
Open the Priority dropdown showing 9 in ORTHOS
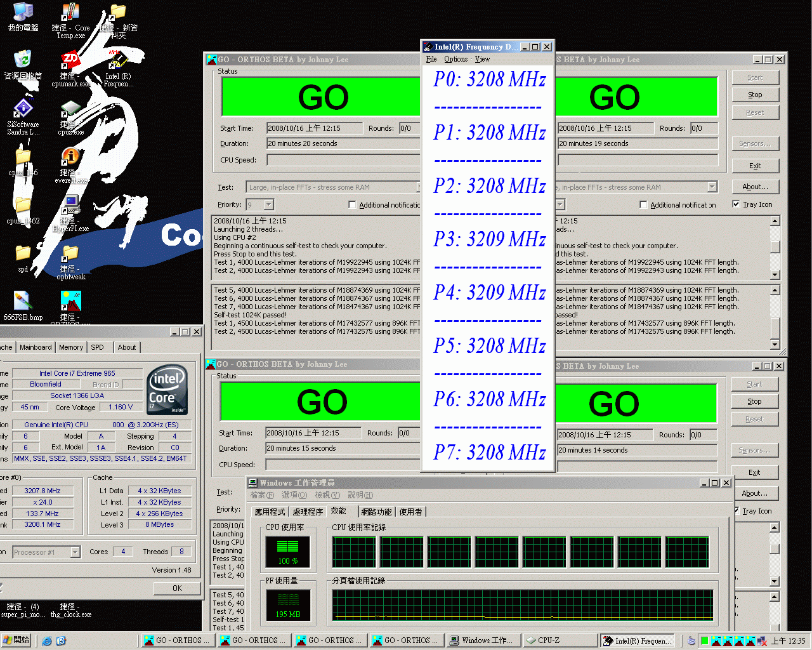coord(268,204)
